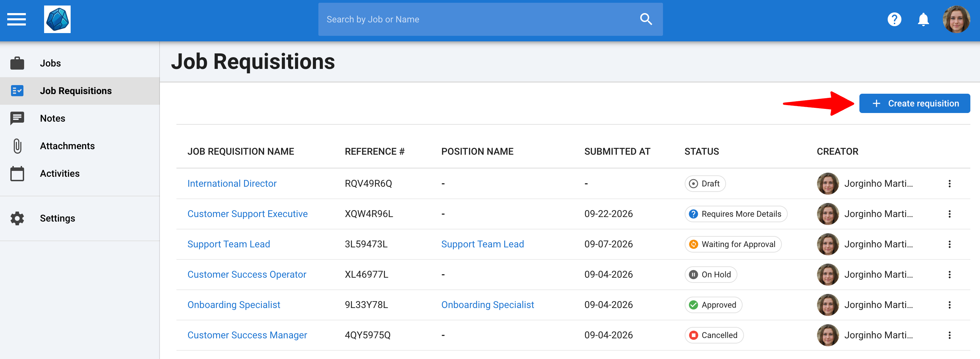Screen dimensions: 980x359
Task: Open Support Team Lead position name link
Action: pos(482,245)
